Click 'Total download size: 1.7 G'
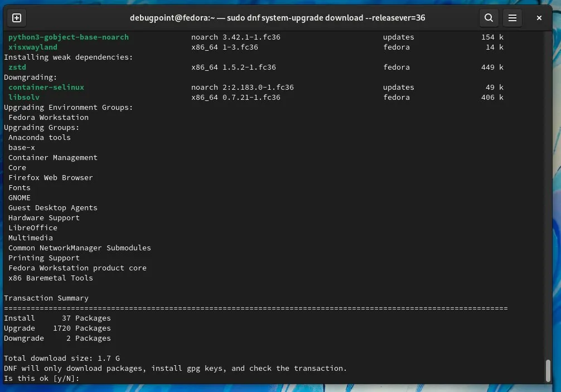 pyautogui.click(x=61, y=358)
